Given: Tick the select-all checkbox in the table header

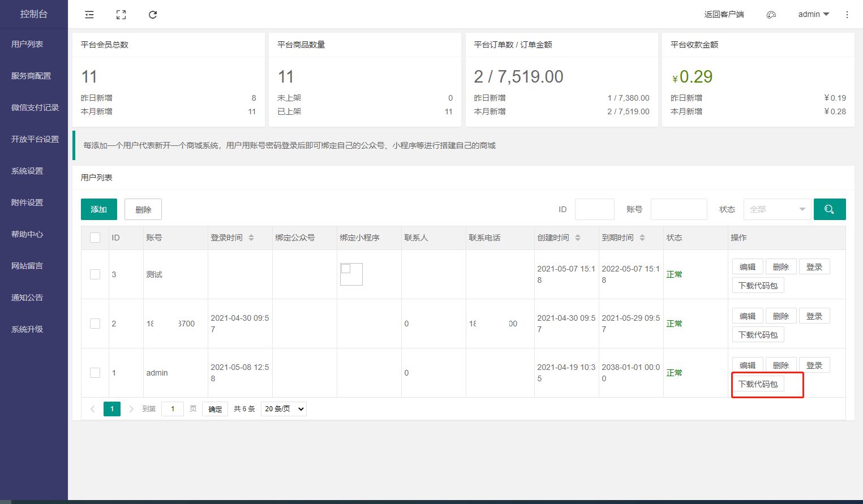Looking at the screenshot, I should click(x=95, y=238).
